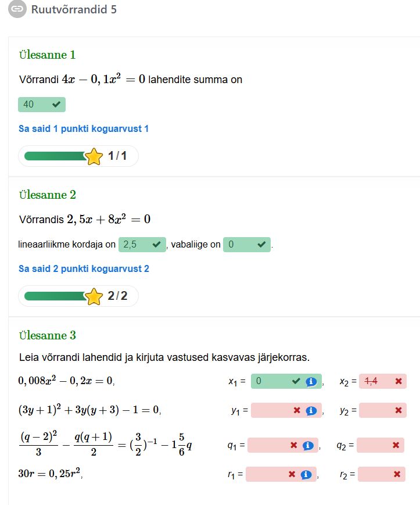Viewport: 420px width, 505px height.
Task: Click the checkmark in the 2,5 answer
Action: [156, 245]
